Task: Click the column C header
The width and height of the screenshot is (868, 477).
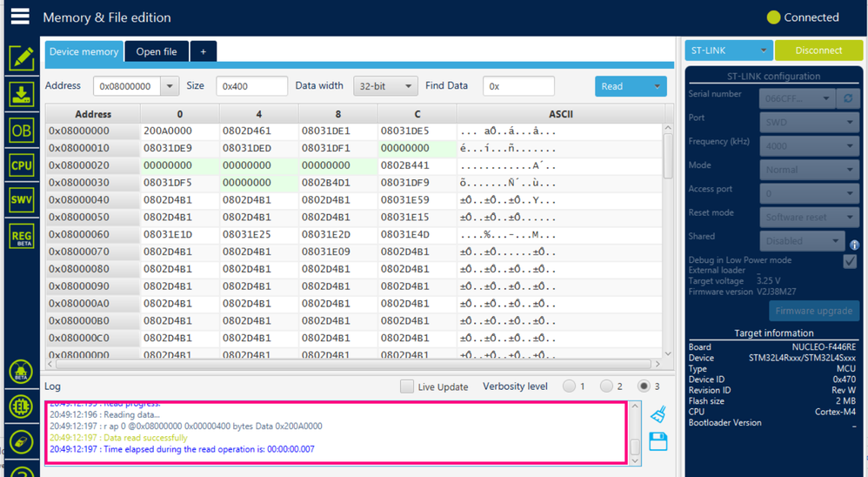Action: (417, 114)
